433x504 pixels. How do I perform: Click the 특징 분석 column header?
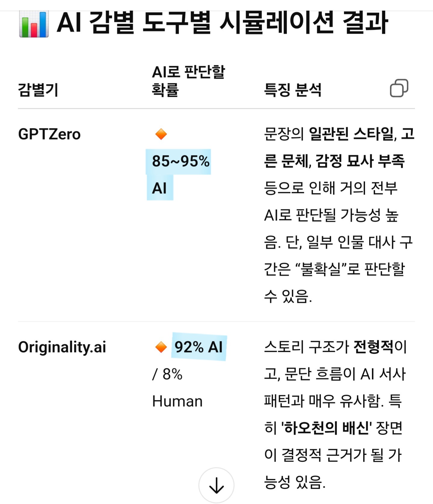(x=293, y=90)
